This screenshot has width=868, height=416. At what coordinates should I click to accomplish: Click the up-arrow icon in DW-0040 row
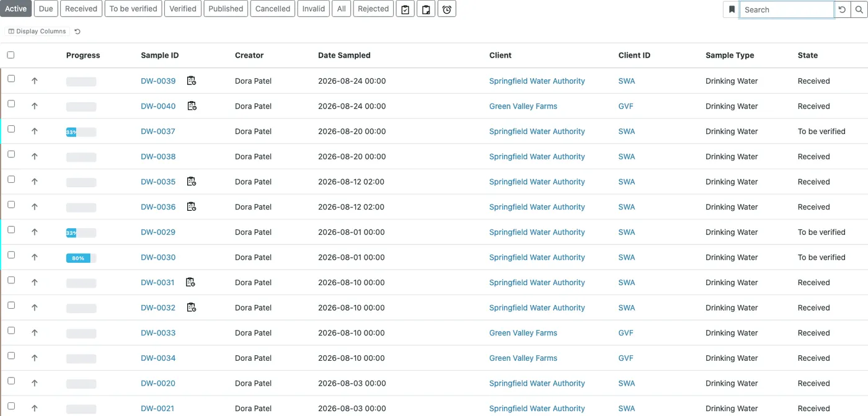tap(35, 106)
